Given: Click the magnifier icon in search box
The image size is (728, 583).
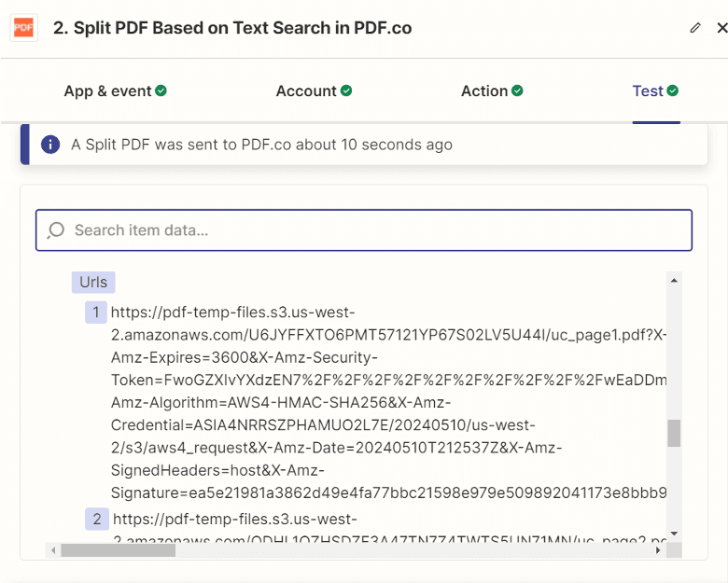Looking at the screenshot, I should click(56, 230).
